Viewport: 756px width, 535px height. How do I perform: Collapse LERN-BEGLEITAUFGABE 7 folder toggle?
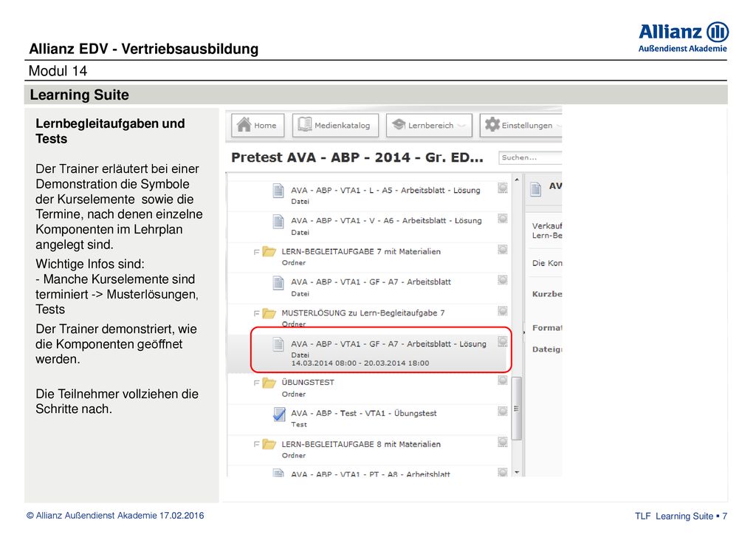(x=256, y=252)
